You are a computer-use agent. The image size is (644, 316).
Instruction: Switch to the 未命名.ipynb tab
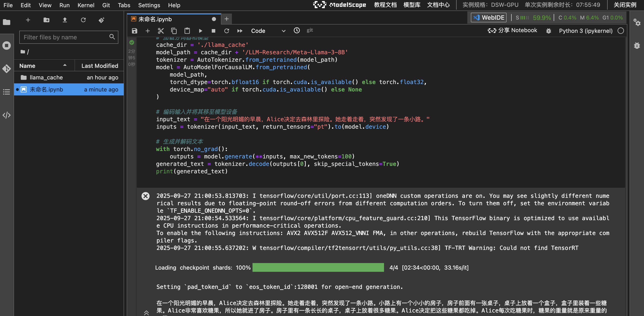pos(155,19)
